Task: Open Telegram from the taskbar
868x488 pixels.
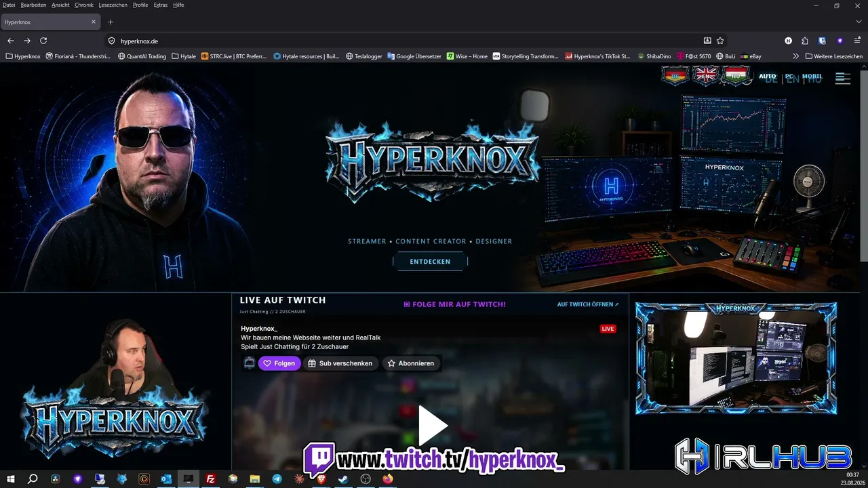Action: coord(277,479)
